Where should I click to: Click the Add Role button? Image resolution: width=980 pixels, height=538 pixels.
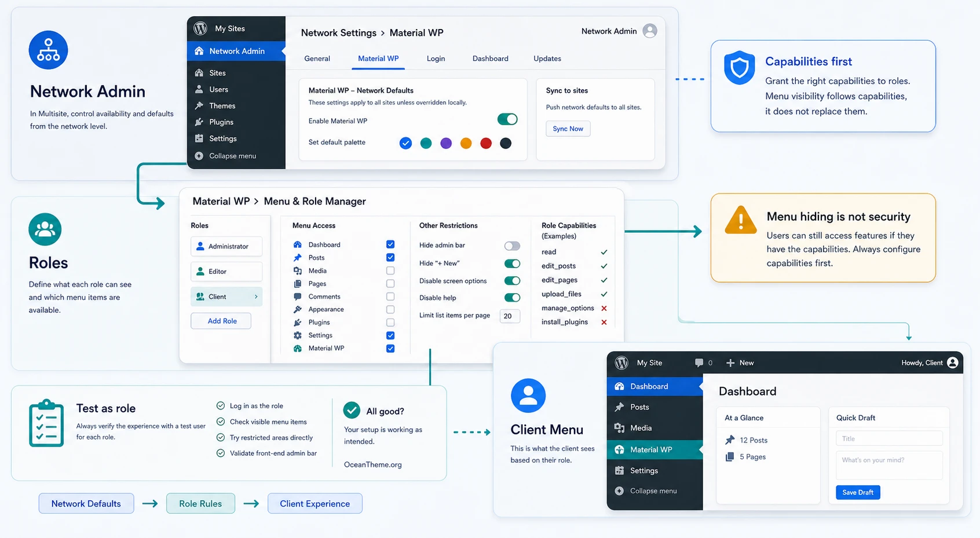(x=221, y=321)
